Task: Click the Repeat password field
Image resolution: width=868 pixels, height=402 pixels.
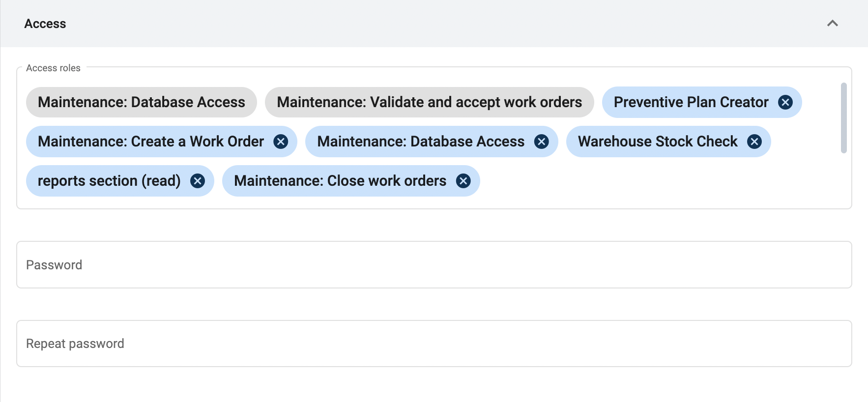Action: tap(434, 344)
